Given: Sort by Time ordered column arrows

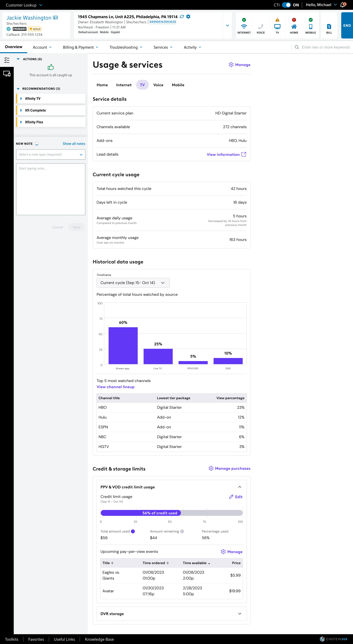Looking at the screenshot, I should pos(168,563).
